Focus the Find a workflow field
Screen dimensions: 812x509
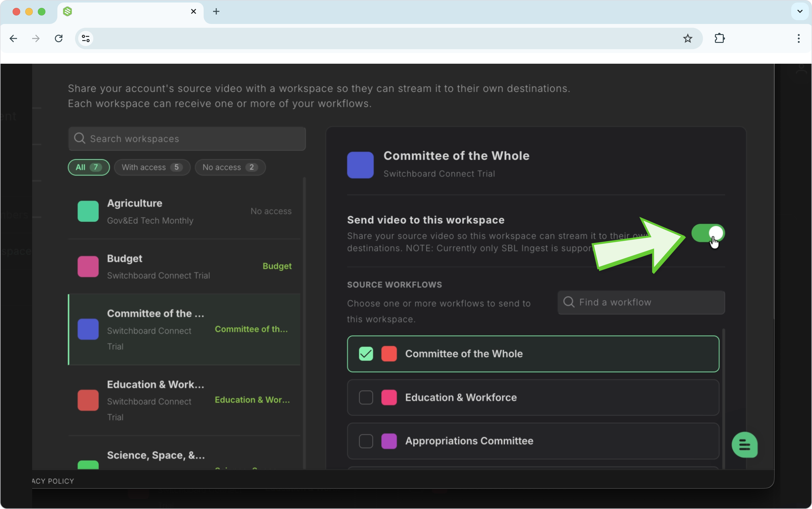[641, 302]
